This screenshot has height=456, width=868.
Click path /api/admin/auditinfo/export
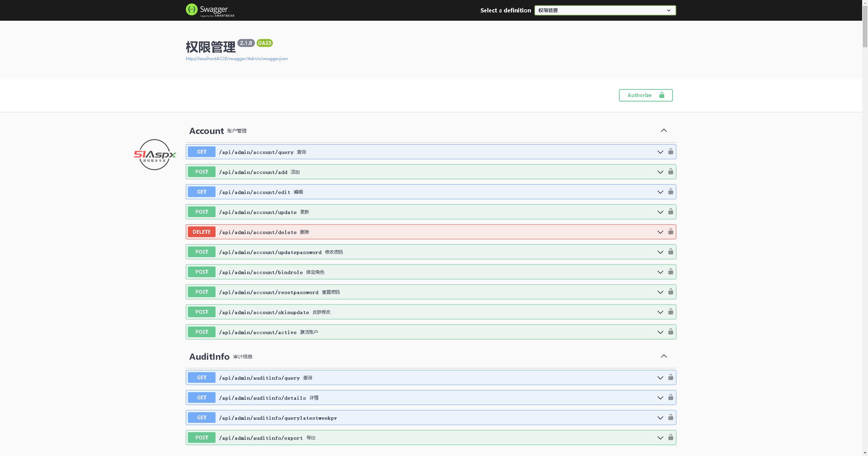(x=261, y=438)
